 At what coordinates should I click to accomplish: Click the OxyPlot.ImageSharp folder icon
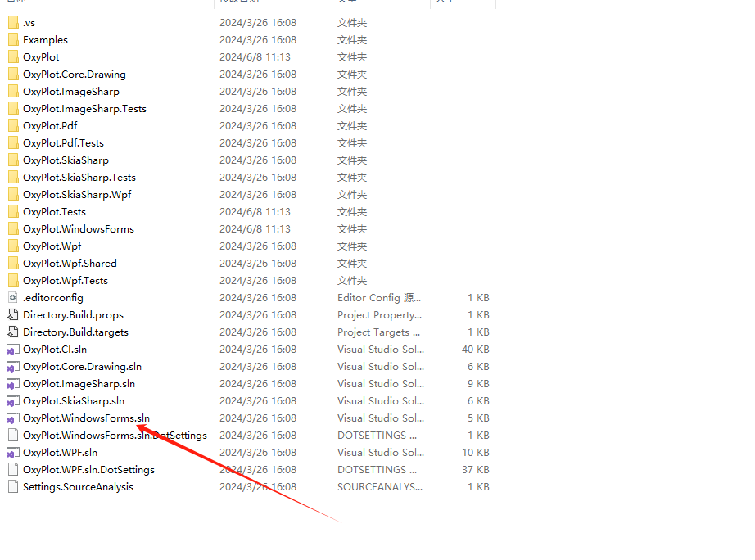13,92
